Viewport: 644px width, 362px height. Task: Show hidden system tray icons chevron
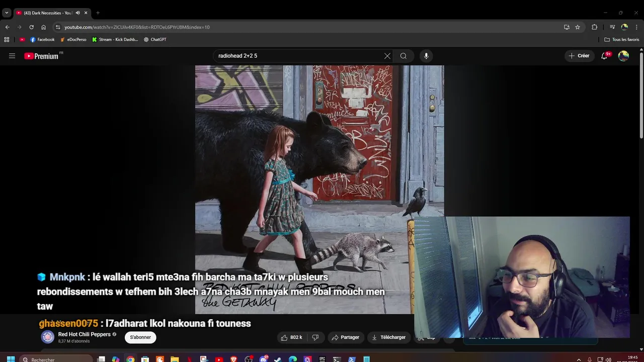pos(579,359)
